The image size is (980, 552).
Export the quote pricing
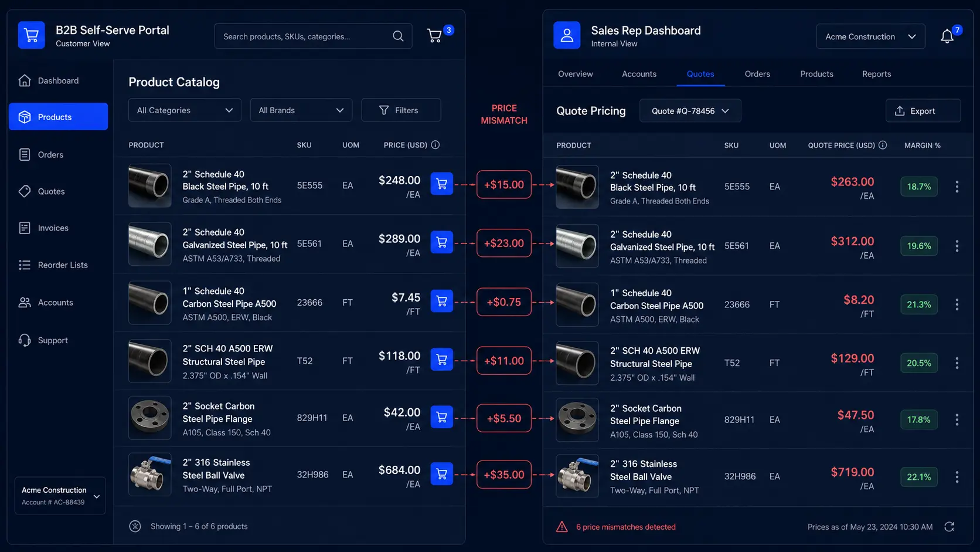point(923,111)
